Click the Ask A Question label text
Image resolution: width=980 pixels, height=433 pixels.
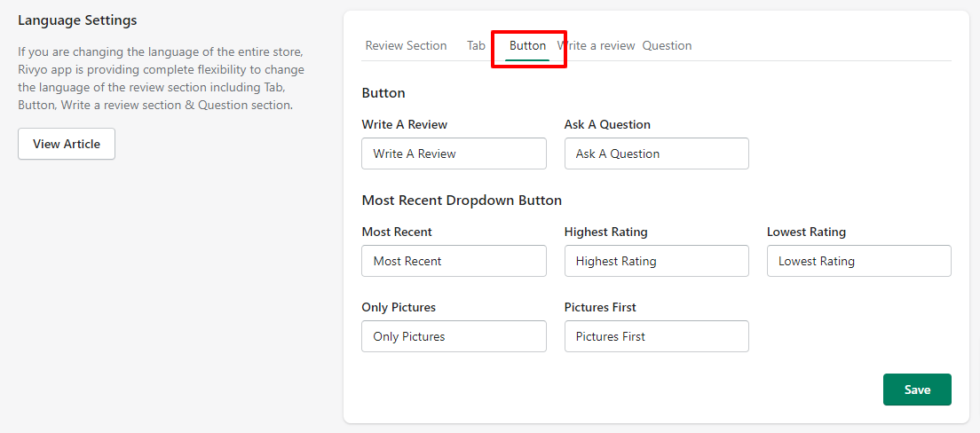(607, 124)
